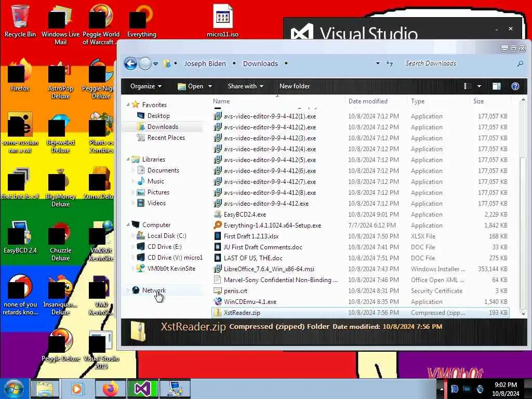Select avs-video-editor-9-9-4-412(8).exe
Viewport: 532px width, 399px height.
click(x=270, y=192)
